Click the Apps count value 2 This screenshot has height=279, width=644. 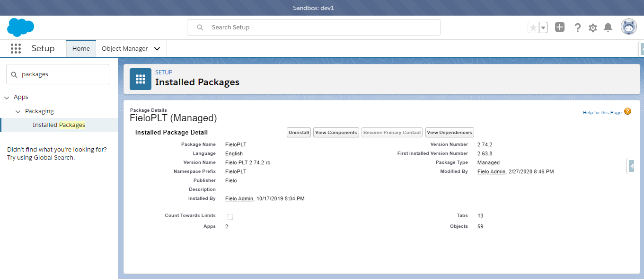point(227,226)
